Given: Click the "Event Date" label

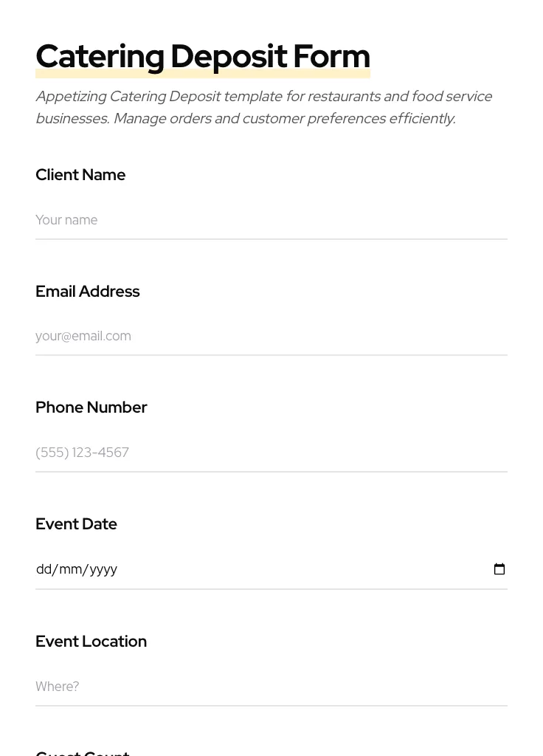Looking at the screenshot, I should [x=76, y=524].
